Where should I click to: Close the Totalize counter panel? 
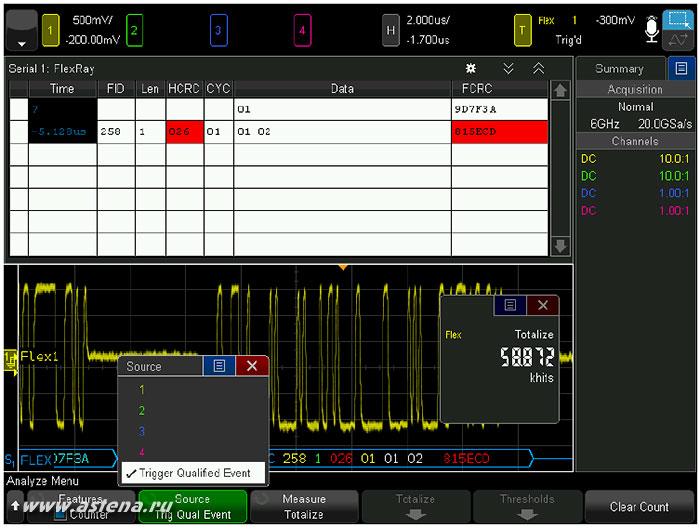(543, 305)
